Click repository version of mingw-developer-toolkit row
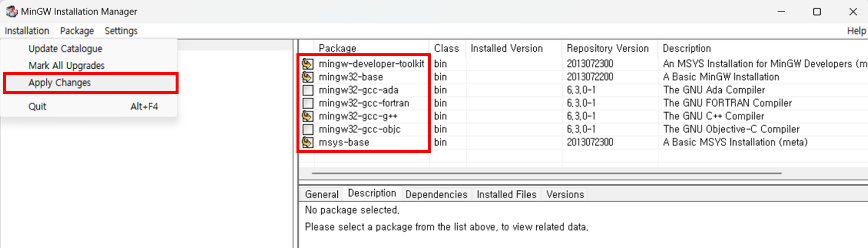The width and height of the screenshot is (868, 248). click(590, 64)
